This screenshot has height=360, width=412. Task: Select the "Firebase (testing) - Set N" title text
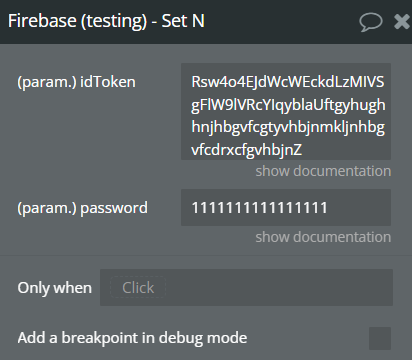click(x=106, y=21)
